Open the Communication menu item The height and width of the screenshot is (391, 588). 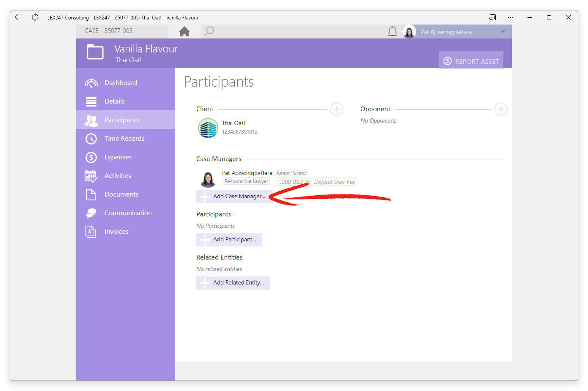point(126,213)
